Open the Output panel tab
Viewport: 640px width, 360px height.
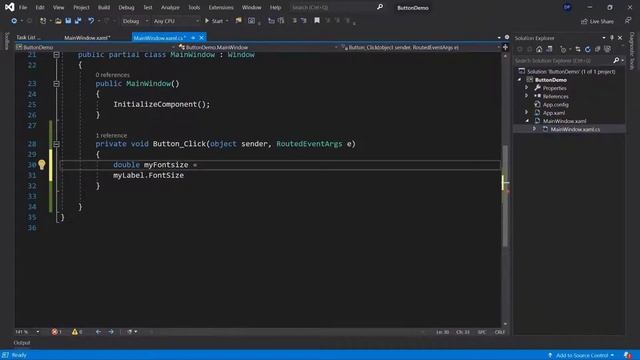click(22, 343)
